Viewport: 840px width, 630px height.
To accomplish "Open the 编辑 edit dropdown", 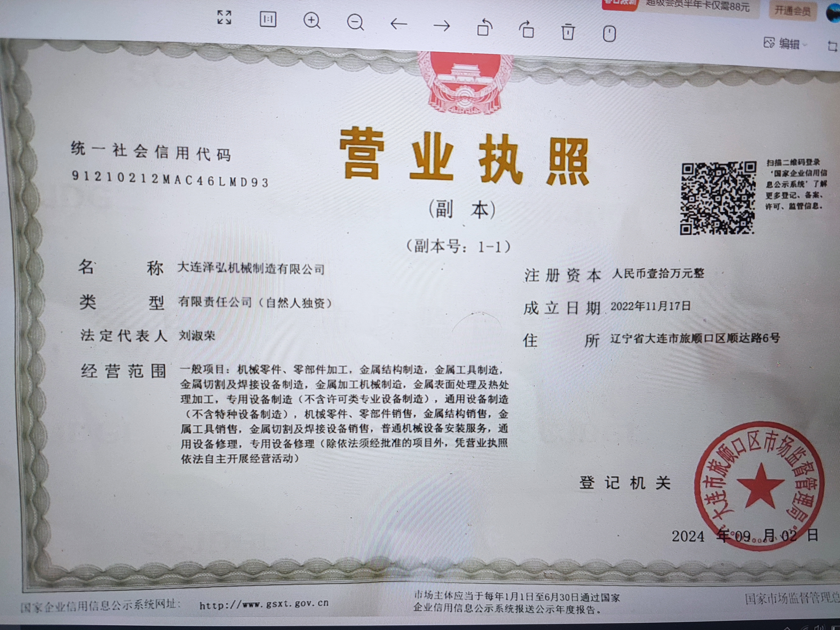I will [x=785, y=43].
